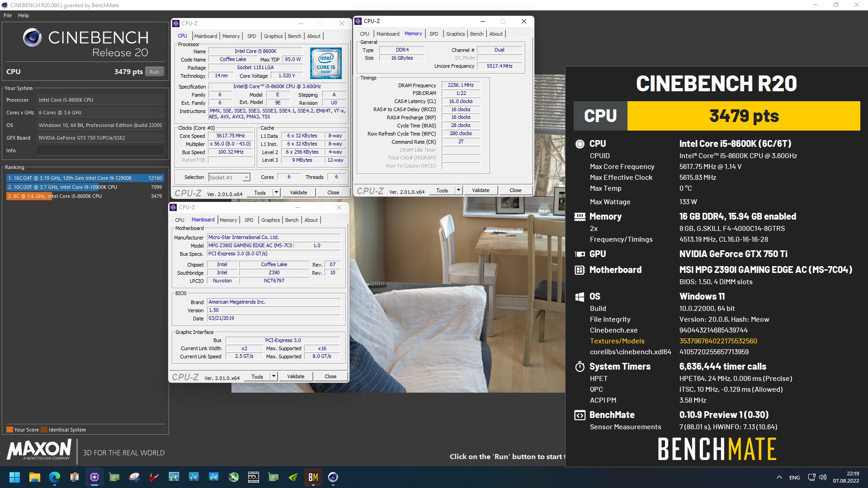The image size is (868, 488).
Task: Switch to Cinebench via its taskbar icon
Action: (x=333, y=477)
